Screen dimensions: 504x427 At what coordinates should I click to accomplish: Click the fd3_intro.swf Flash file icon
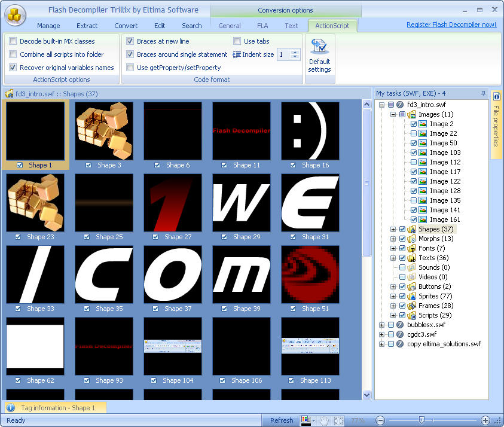pos(400,105)
